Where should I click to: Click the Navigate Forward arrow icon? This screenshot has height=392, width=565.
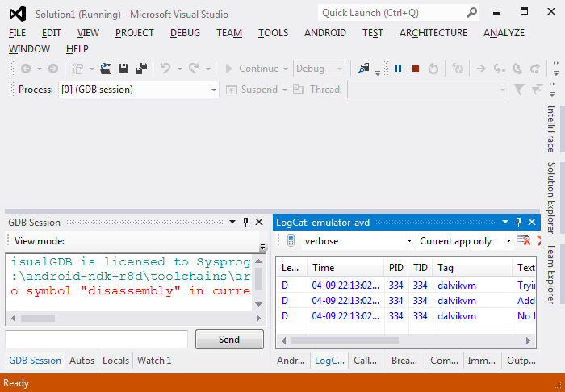53,69
